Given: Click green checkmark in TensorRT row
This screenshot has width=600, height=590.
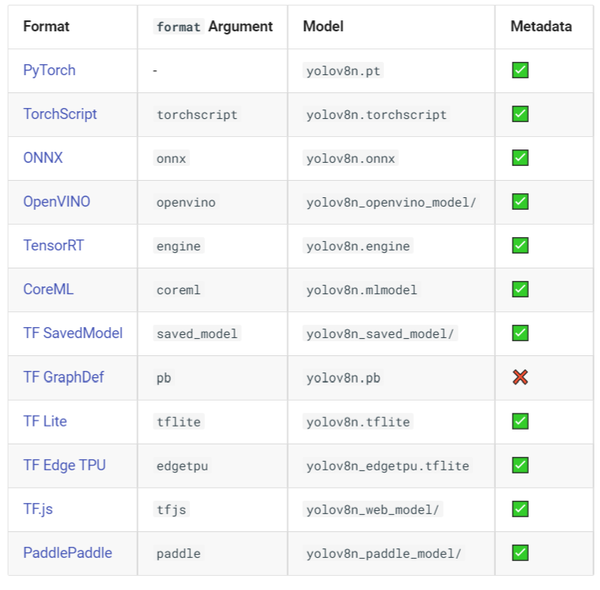Looking at the screenshot, I should pyautogui.click(x=520, y=245).
